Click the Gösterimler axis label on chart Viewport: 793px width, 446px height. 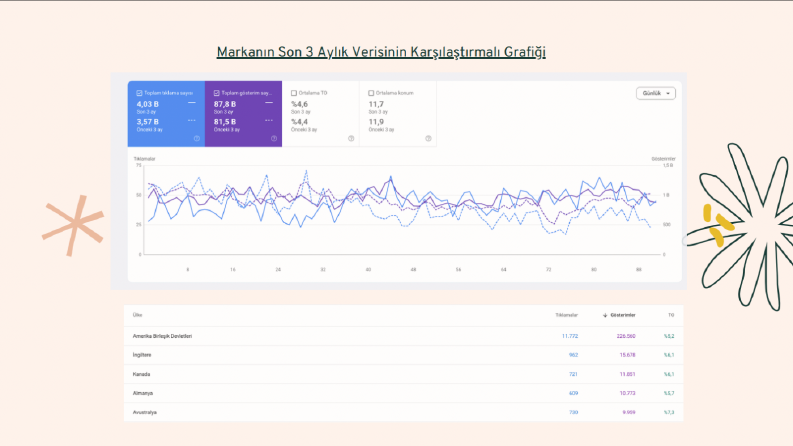coord(663,159)
